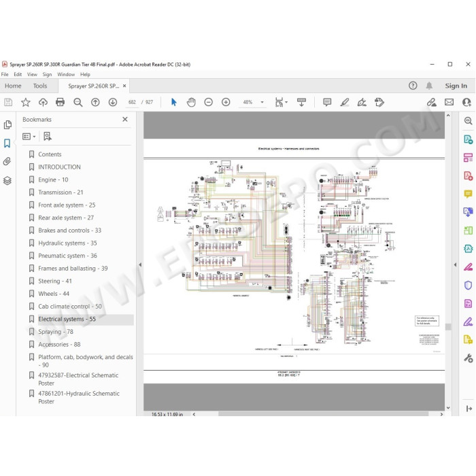Click the Save file icon
This screenshot has height=476, width=476.
click(x=8, y=102)
